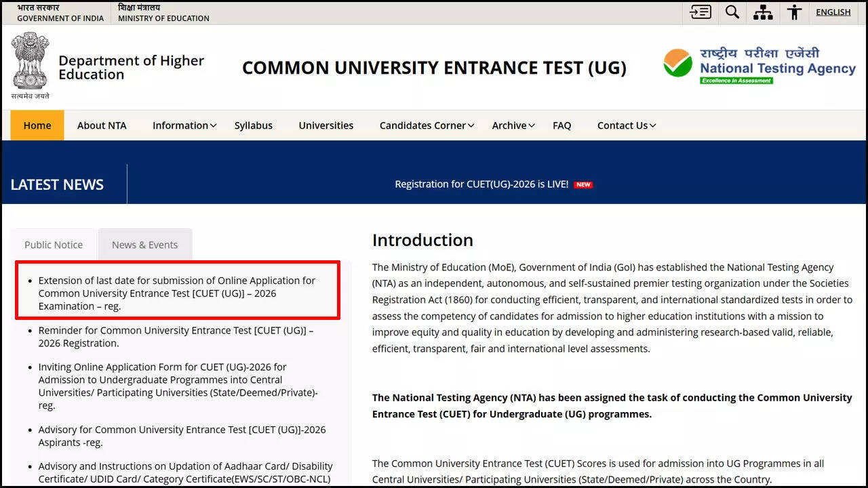Open the CUET extension of last date notice

click(x=176, y=293)
